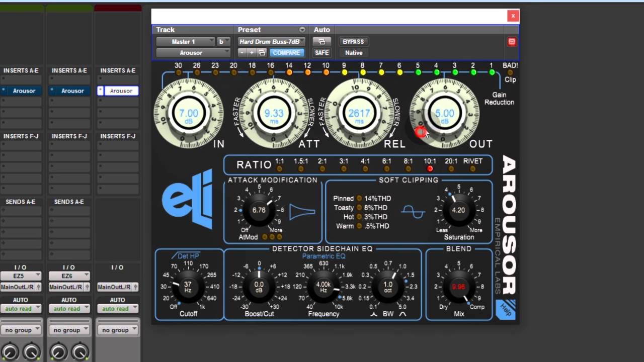This screenshot has width=644, height=362.
Task: Click the OUT knob showing 5.00 dB
Action: point(445,114)
